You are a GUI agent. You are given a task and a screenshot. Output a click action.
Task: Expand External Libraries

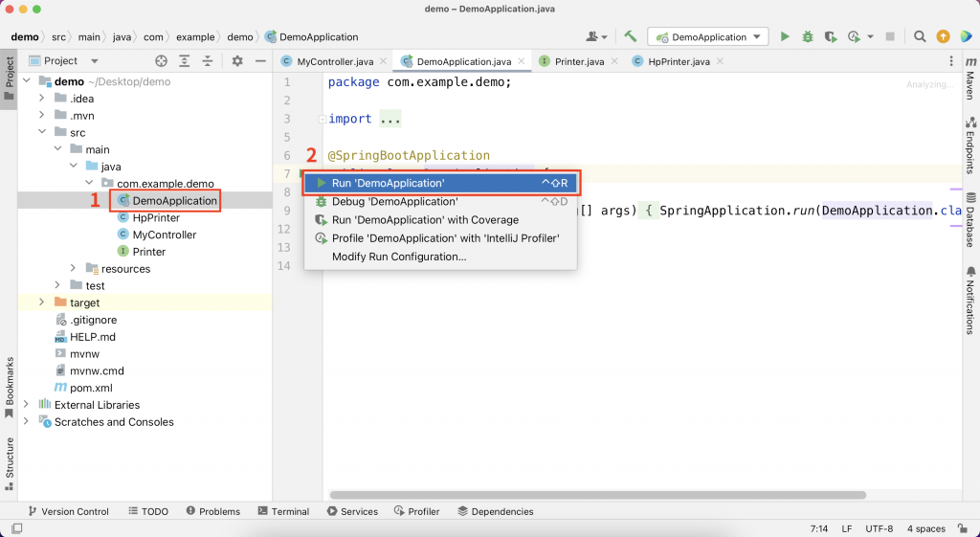[26, 405]
